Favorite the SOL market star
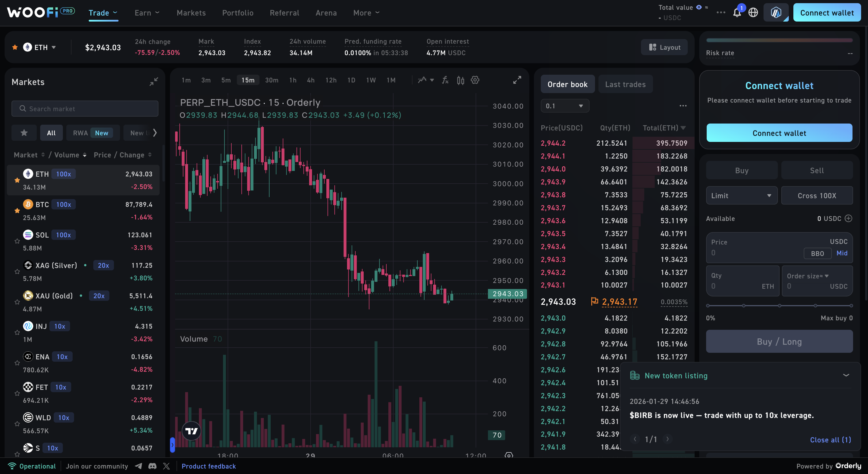The width and height of the screenshot is (868, 474). [x=17, y=241]
